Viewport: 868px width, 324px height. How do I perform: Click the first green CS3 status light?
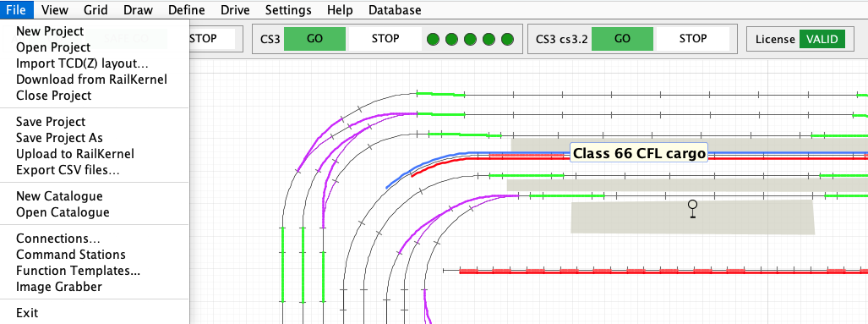pos(433,39)
